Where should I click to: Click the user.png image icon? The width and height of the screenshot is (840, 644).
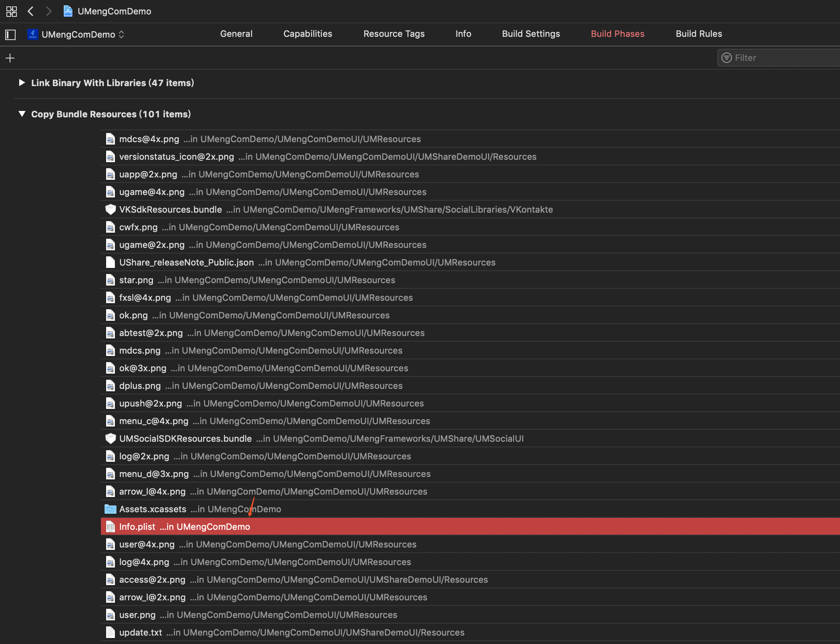click(x=111, y=615)
